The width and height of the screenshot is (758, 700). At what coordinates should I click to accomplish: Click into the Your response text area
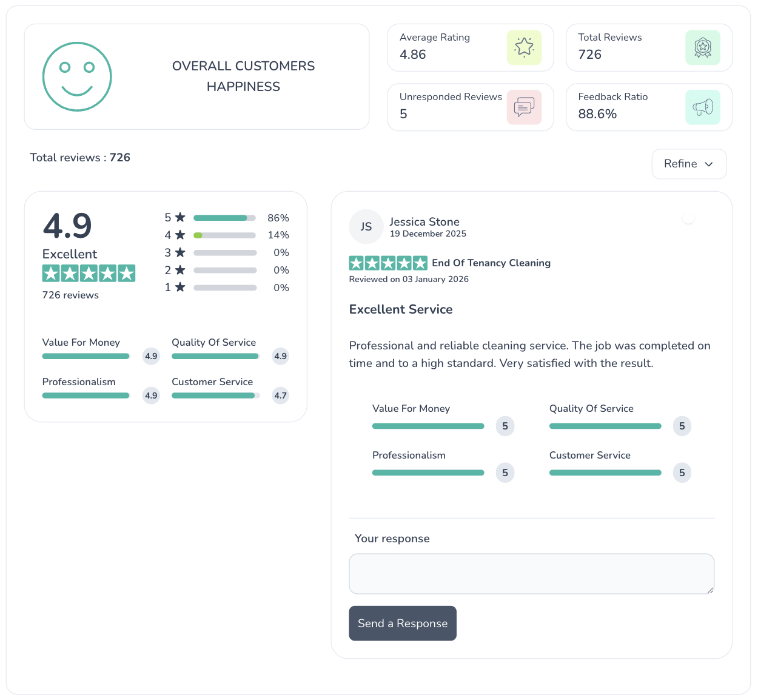532,574
